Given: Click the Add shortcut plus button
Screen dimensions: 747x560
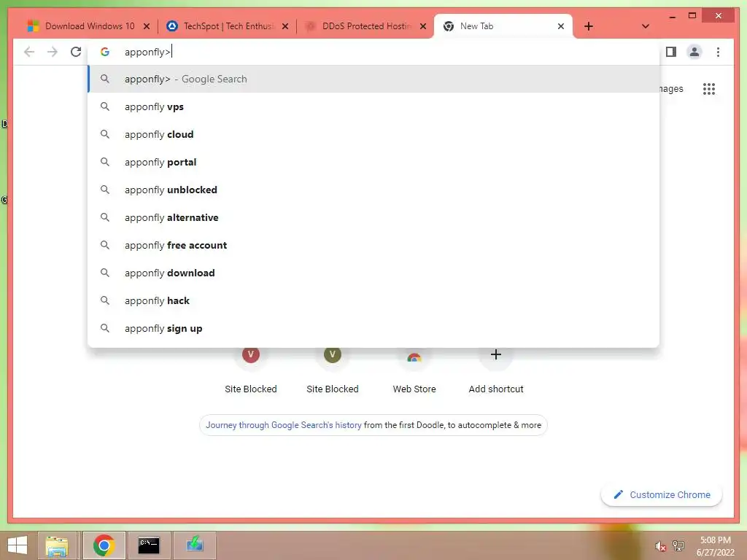Looking at the screenshot, I should tap(496, 354).
